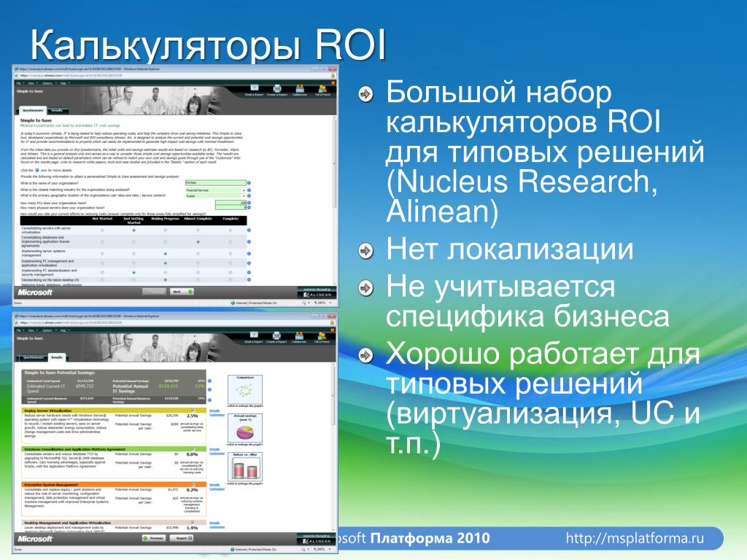747x560 pixels.
Task: Click Alinean logo in results window footer
Action: point(317,540)
